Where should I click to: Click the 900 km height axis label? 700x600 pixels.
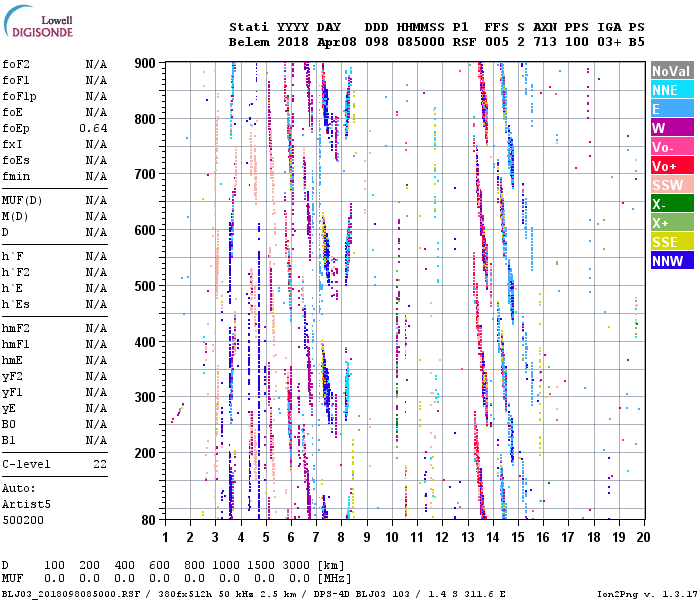(145, 63)
